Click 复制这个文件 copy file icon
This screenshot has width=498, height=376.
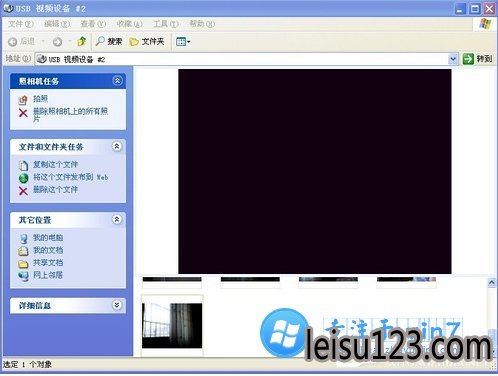click(23, 165)
